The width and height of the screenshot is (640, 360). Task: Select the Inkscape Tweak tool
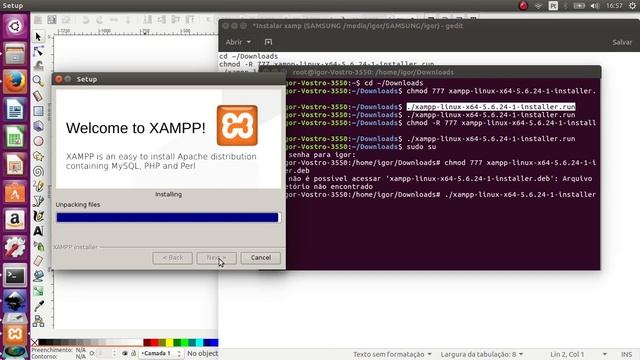click(x=38, y=66)
